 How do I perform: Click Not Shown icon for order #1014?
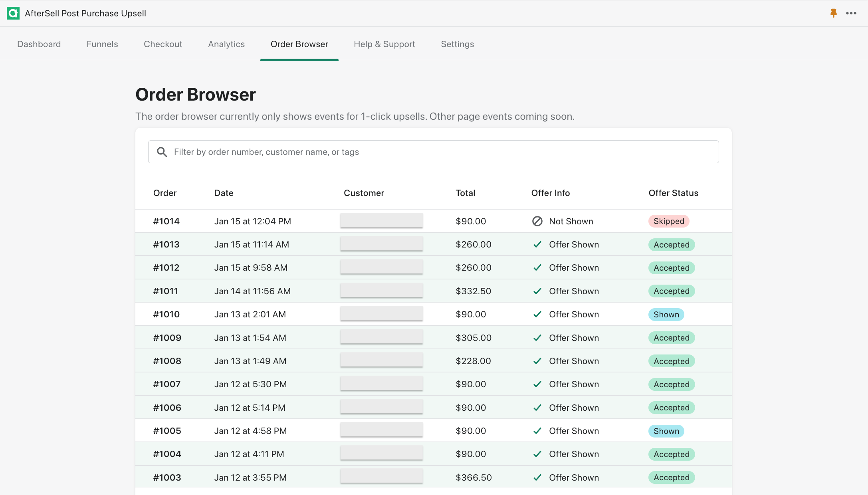click(x=537, y=221)
